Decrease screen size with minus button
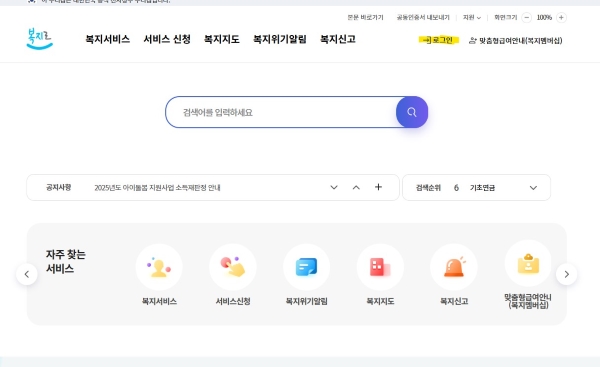 (527, 18)
